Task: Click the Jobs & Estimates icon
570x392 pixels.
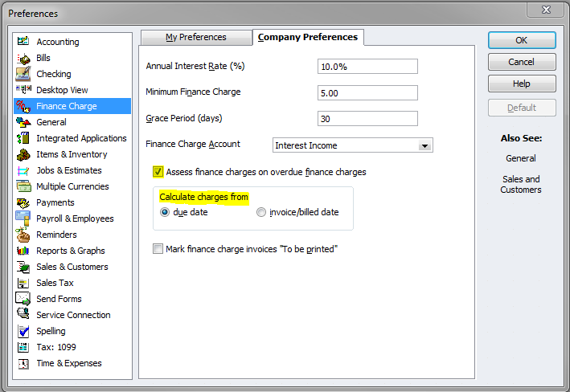Action: pyautogui.click(x=23, y=170)
